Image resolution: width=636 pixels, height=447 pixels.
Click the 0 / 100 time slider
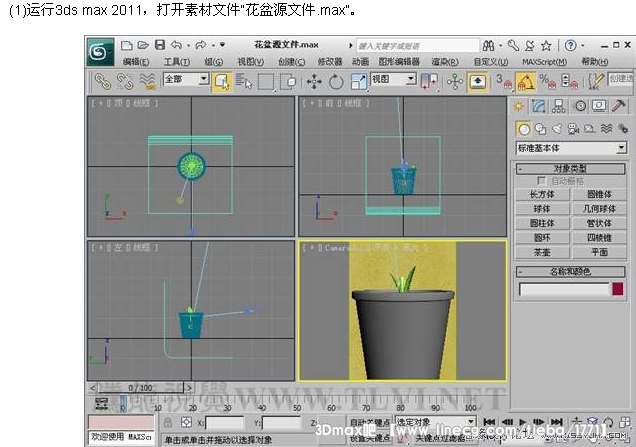pos(140,388)
